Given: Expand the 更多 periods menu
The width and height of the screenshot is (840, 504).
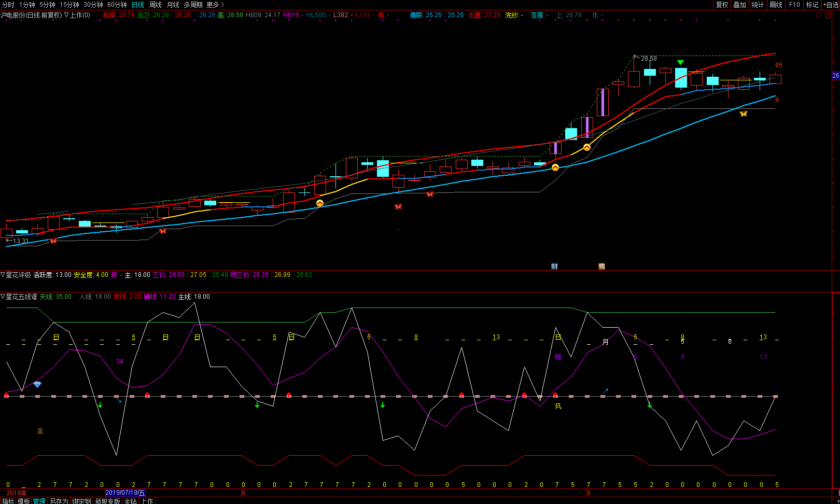Looking at the screenshot, I should tap(215, 5).
